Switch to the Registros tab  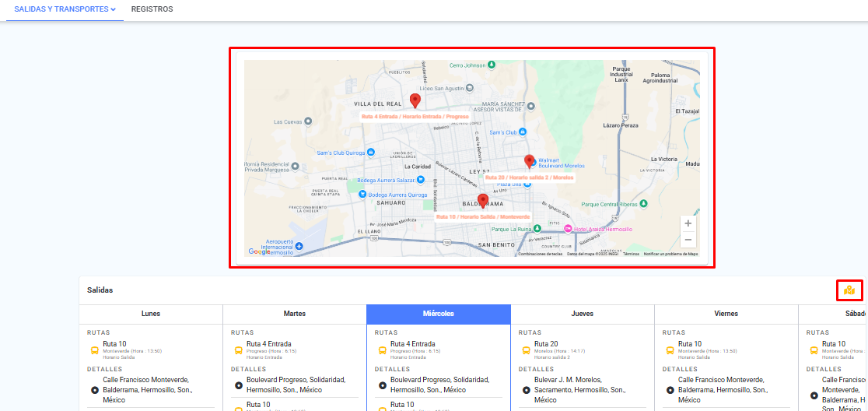pos(152,9)
